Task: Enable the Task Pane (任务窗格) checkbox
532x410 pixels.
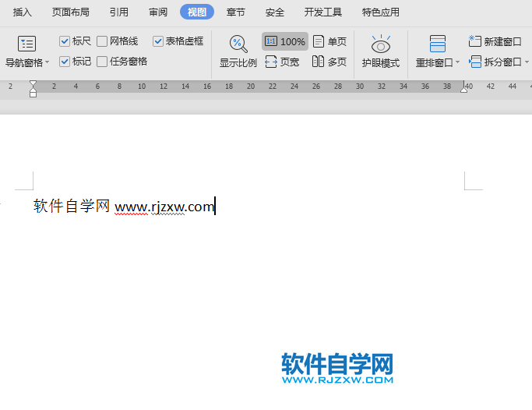Action: tap(102, 62)
